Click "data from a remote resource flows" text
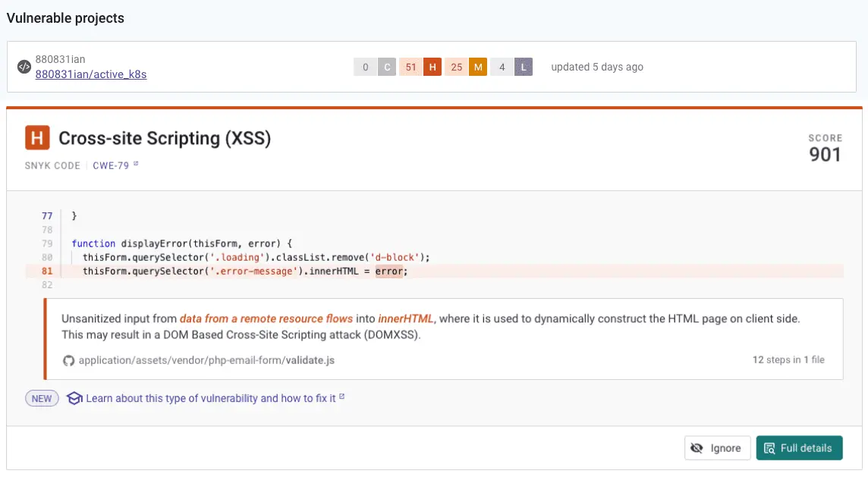 tap(266, 319)
